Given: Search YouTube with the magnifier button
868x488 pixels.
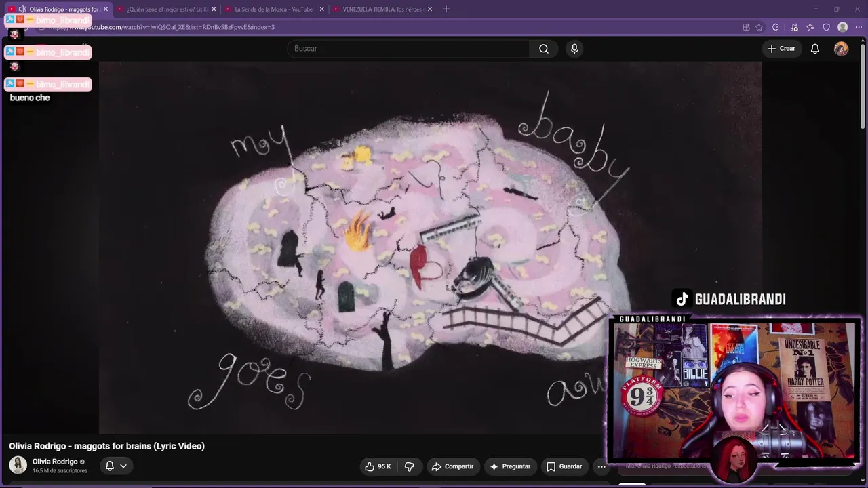Looking at the screenshot, I should coord(544,49).
